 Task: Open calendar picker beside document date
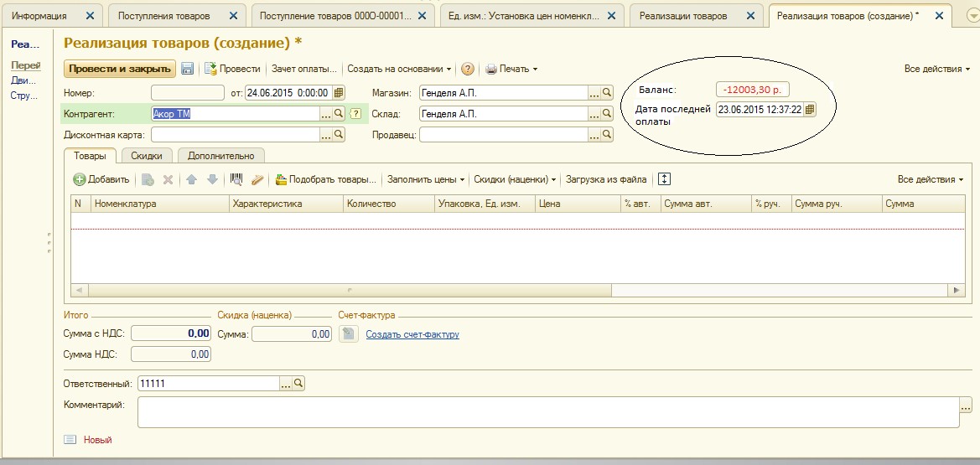tap(339, 93)
